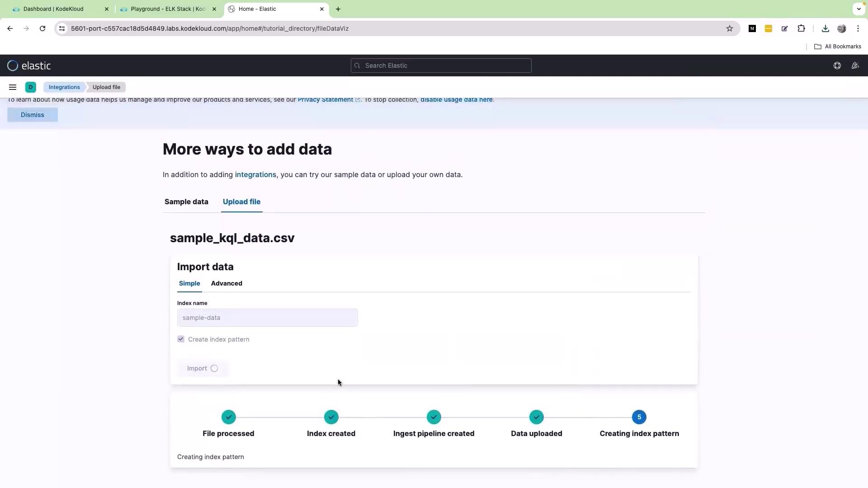Expand the browser tab search dropdown
The height and width of the screenshot is (488, 868).
[859, 9]
